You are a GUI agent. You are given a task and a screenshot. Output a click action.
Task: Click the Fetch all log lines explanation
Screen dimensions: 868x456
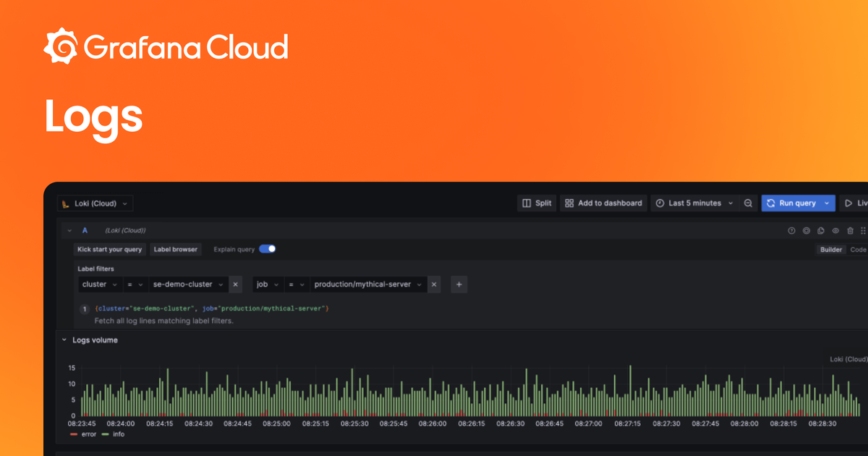(x=164, y=320)
